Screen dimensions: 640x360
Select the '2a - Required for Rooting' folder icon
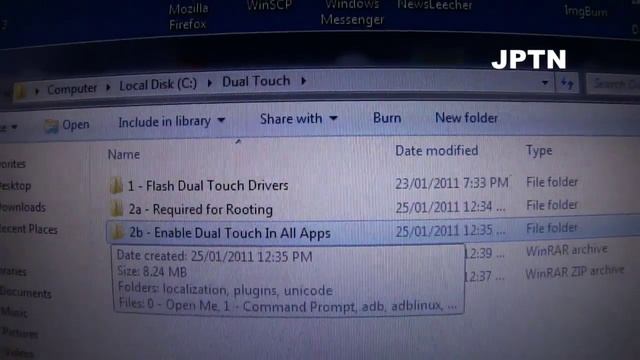(x=116, y=209)
